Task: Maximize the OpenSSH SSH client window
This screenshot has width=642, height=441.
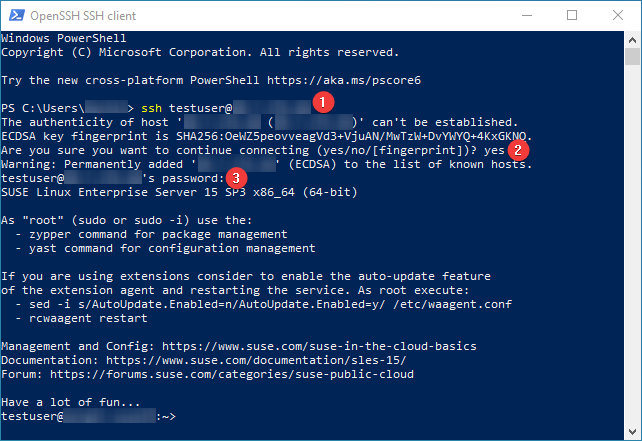Action: 571,16
